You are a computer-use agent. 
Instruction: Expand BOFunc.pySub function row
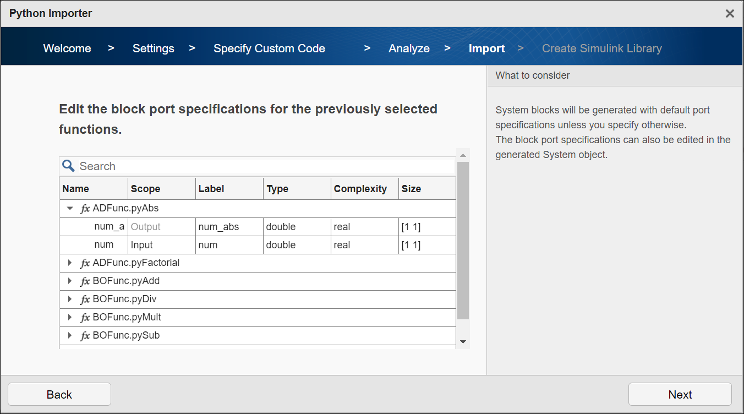[70, 335]
